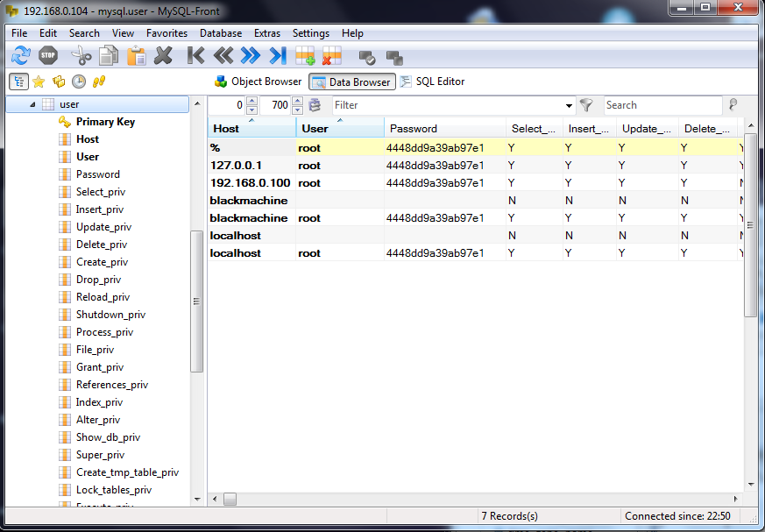Open the favorites star icon
The width and height of the screenshot is (765, 532).
point(39,82)
